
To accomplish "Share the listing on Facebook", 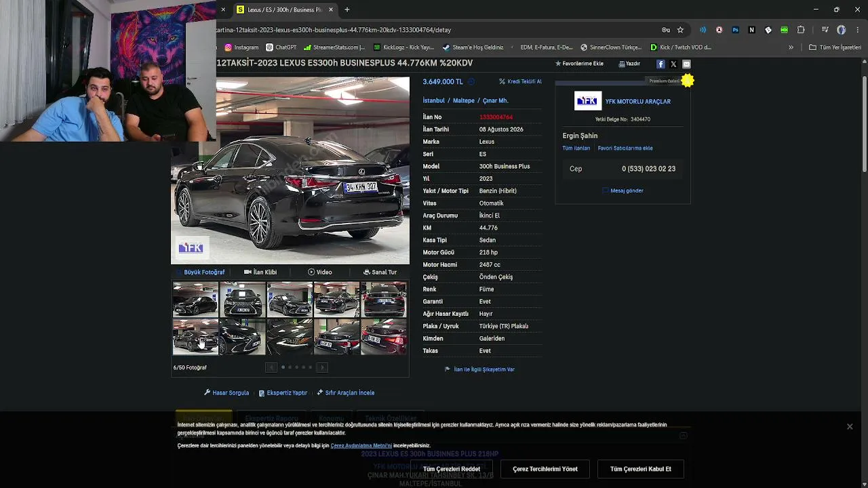I will point(660,64).
